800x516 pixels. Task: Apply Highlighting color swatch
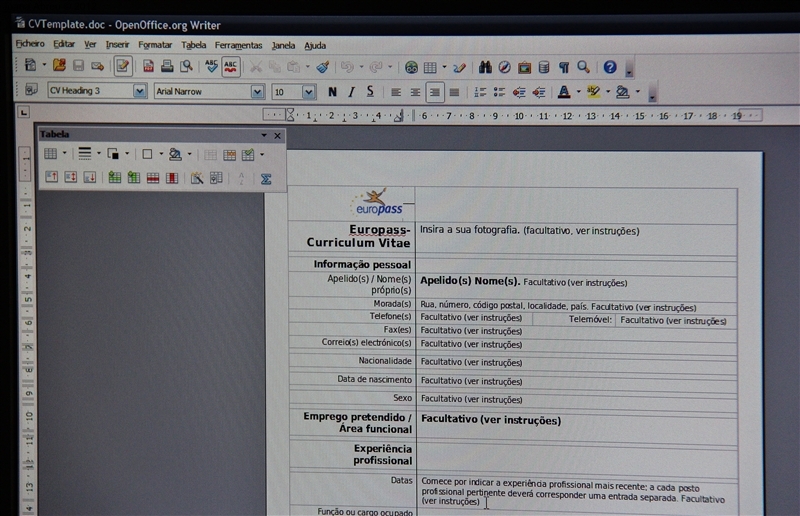pos(593,92)
